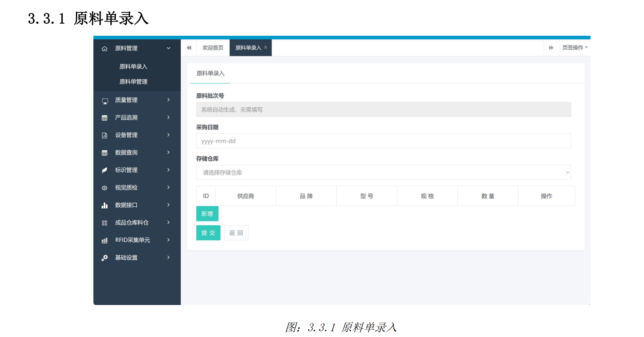644x337 pixels.
Task: Open the 原料管理 menu label
Action: (x=126, y=48)
